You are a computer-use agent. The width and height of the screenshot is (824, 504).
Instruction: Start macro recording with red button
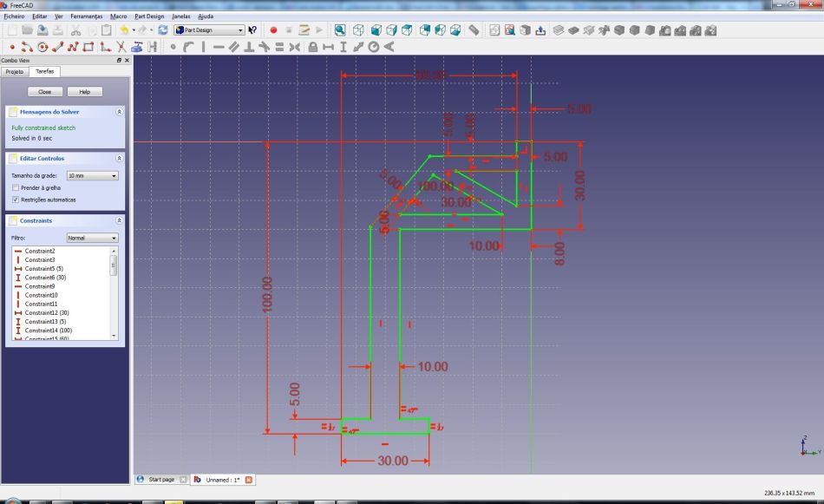click(273, 30)
